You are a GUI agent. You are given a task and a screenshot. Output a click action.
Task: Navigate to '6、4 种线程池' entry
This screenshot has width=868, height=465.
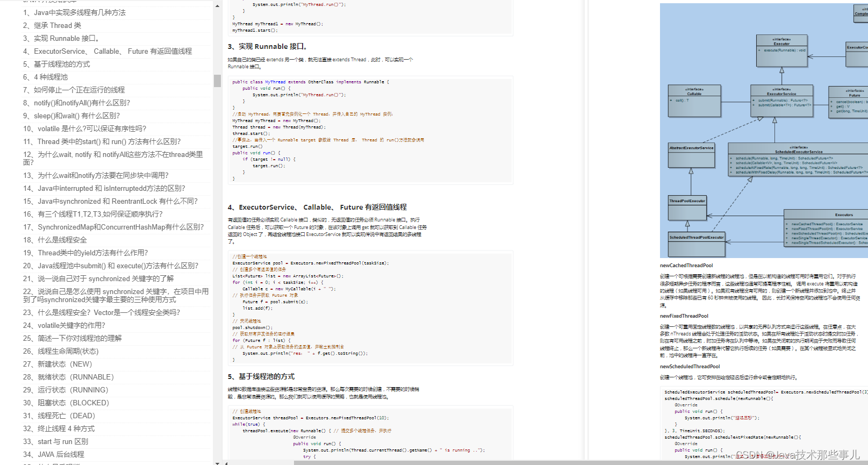pyautogui.click(x=45, y=77)
